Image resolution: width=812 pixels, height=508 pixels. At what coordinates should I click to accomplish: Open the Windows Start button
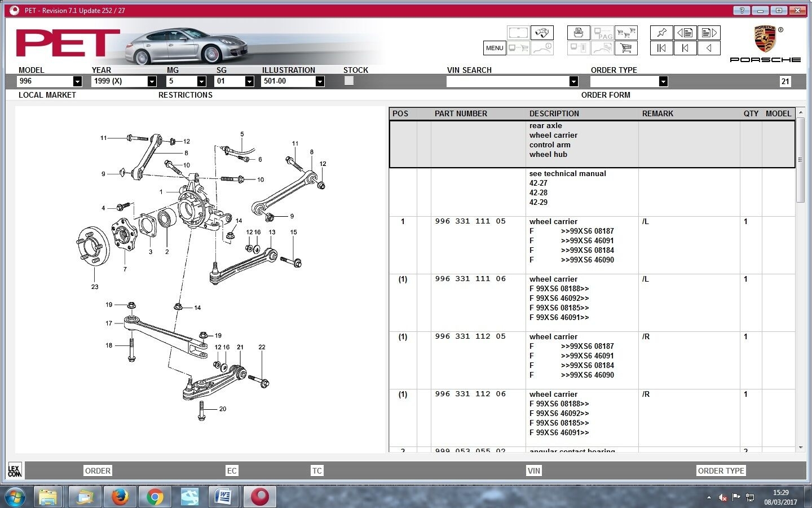point(15,497)
